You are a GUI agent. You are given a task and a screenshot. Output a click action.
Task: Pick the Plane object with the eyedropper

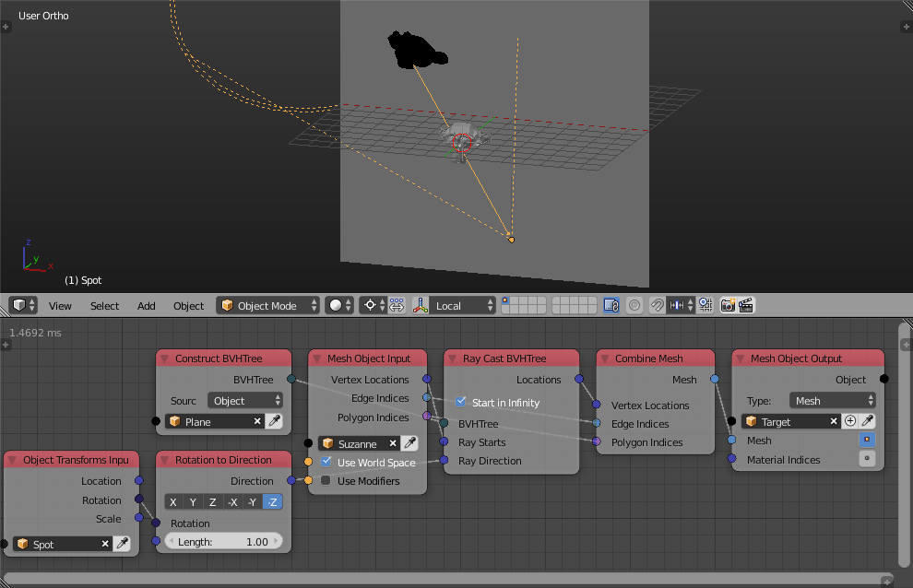pos(274,421)
